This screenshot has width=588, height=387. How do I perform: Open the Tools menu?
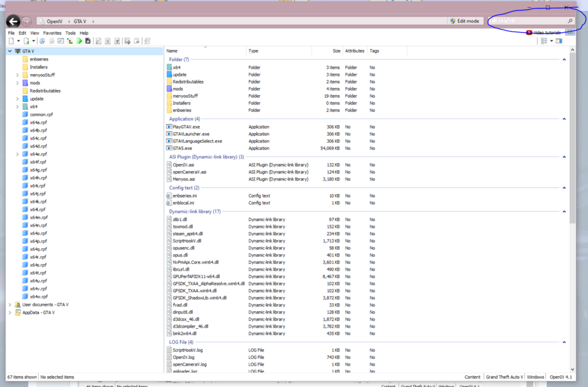pyautogui.click(x=71, y=32)
